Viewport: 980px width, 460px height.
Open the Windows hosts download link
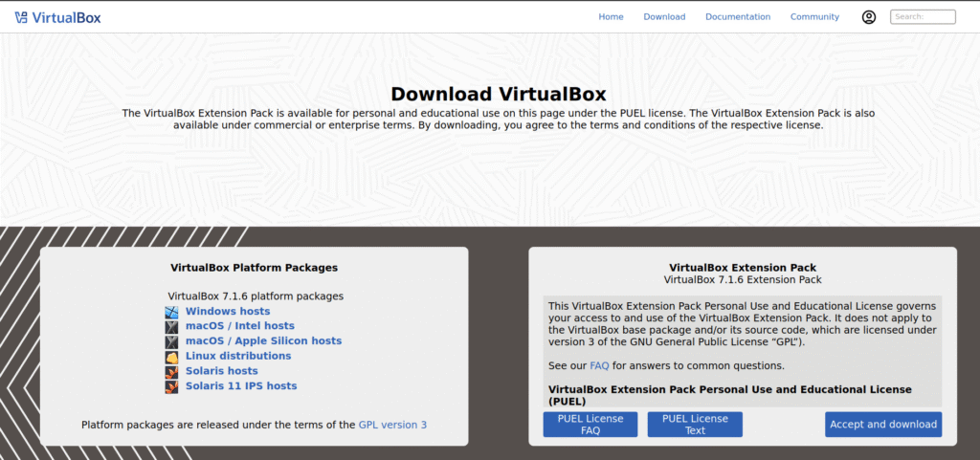tap(228, 311)
